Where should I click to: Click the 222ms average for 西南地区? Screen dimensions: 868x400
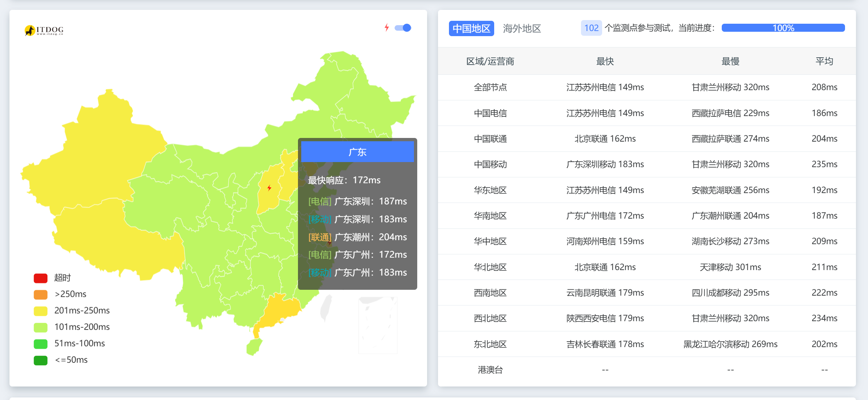click(824, 293)
